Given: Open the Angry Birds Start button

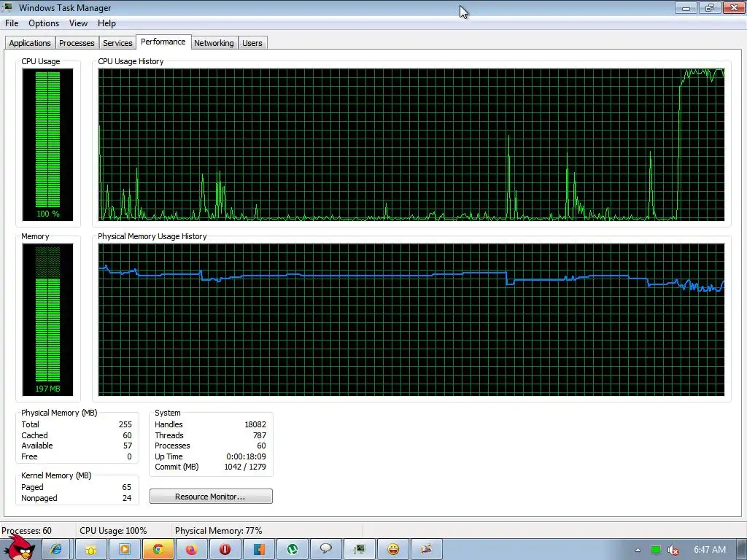Looking at the screenshot, I should (19, 547).
